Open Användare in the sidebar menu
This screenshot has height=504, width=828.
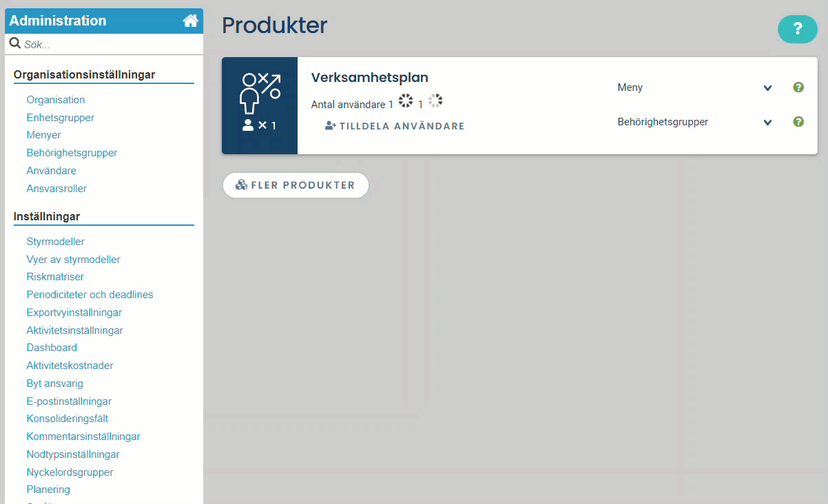click(51, 171)
